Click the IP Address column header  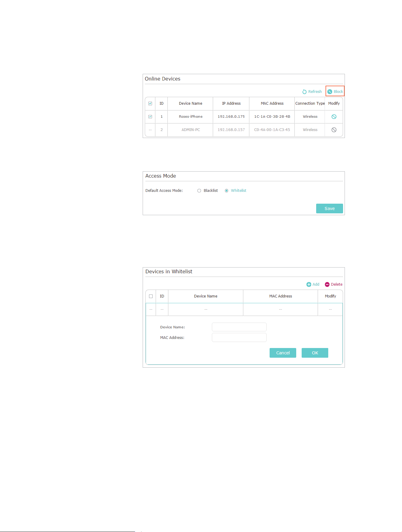pyautogui.click(x=231, y=103)
